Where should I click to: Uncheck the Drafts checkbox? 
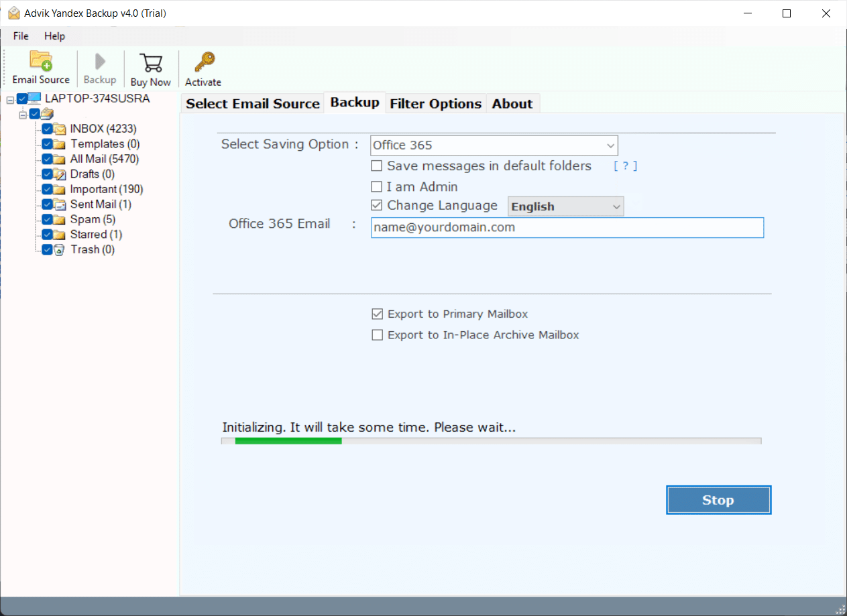click(47, 174)
